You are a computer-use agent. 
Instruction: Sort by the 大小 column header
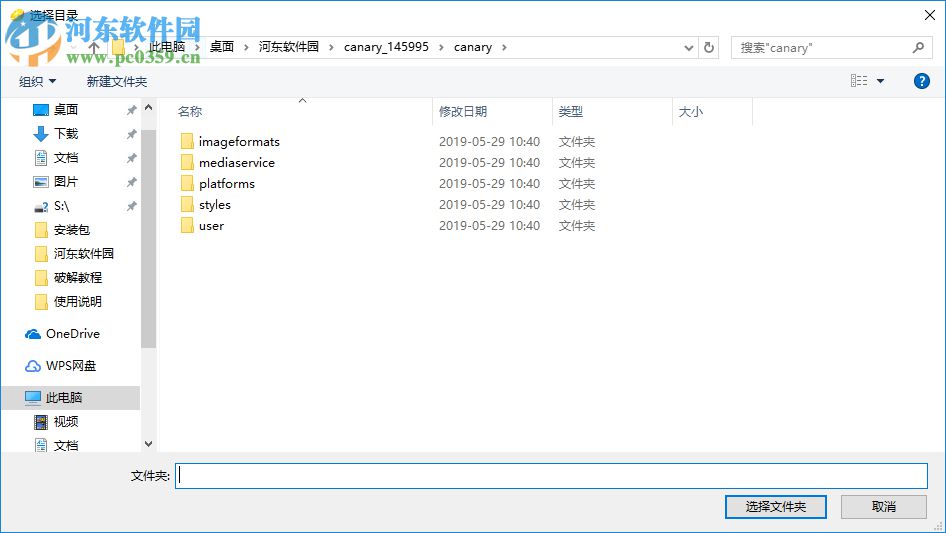coord(691,112)
